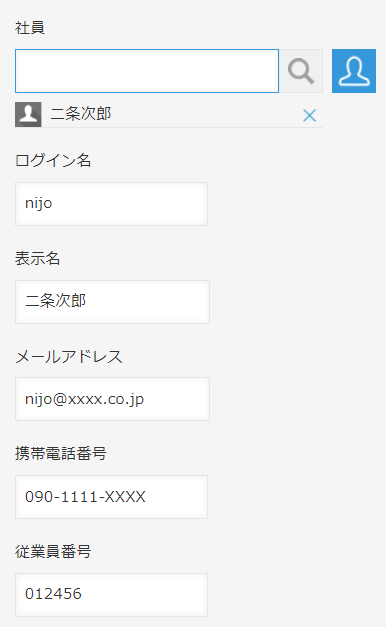
Task: Click the 表示名 field containing 二条次郎
Action: 112,302
